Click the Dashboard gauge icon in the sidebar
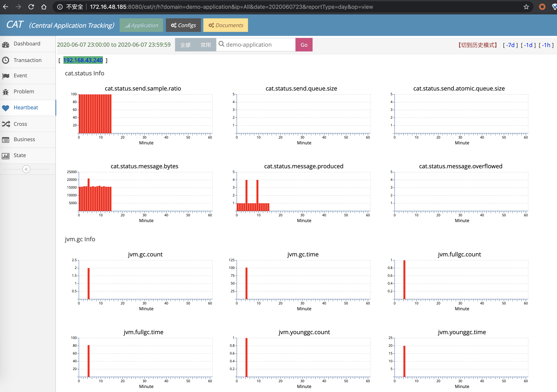The width and height of the screenshot is (557, 392). 6,44
